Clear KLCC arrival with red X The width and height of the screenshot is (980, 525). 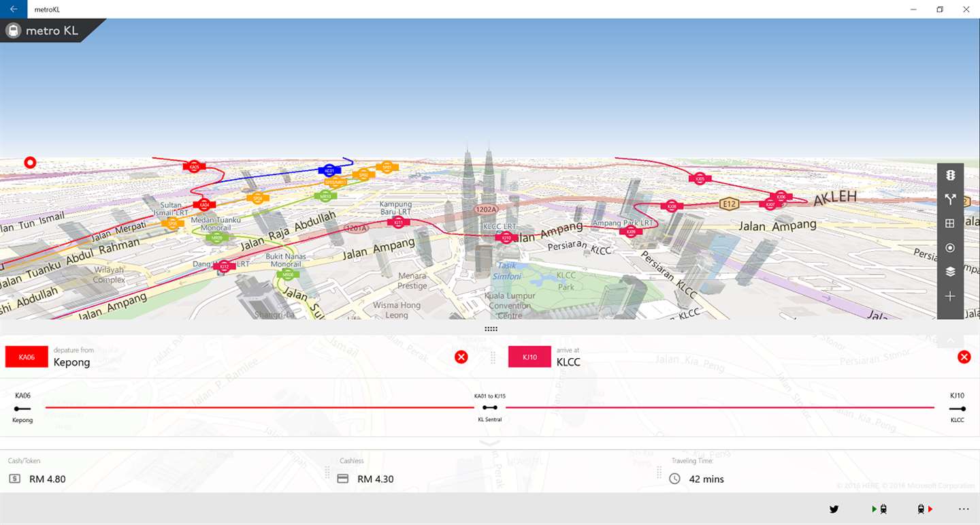964,357
